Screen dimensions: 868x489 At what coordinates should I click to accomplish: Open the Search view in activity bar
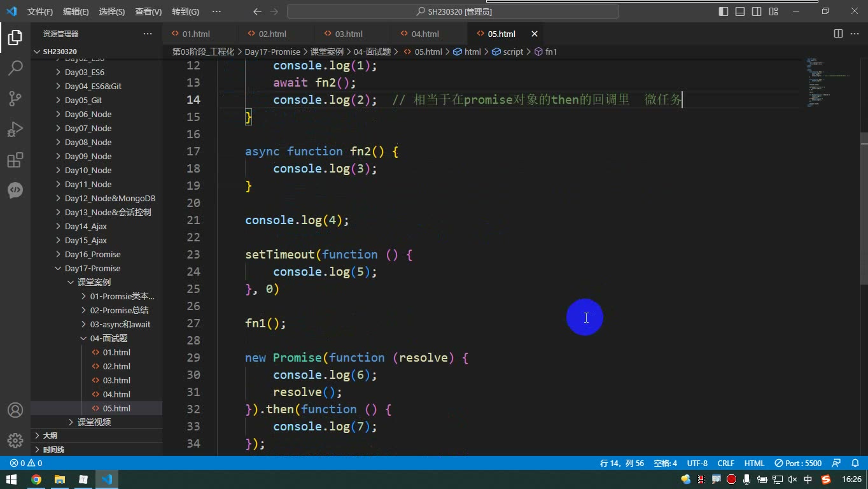point(15,67)
